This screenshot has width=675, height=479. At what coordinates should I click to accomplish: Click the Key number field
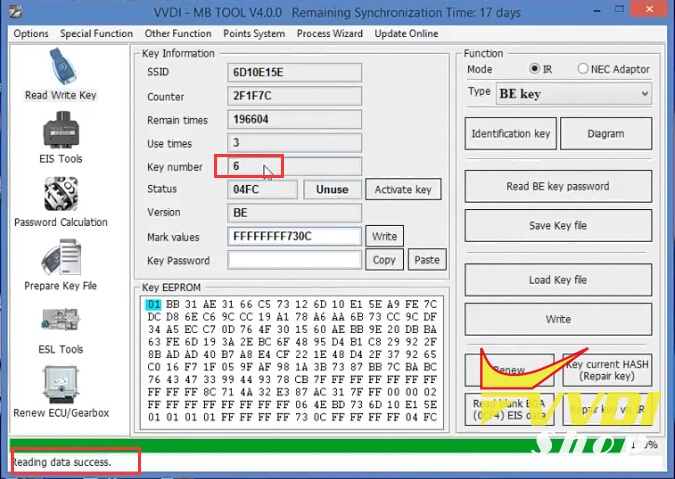point(294,166)
